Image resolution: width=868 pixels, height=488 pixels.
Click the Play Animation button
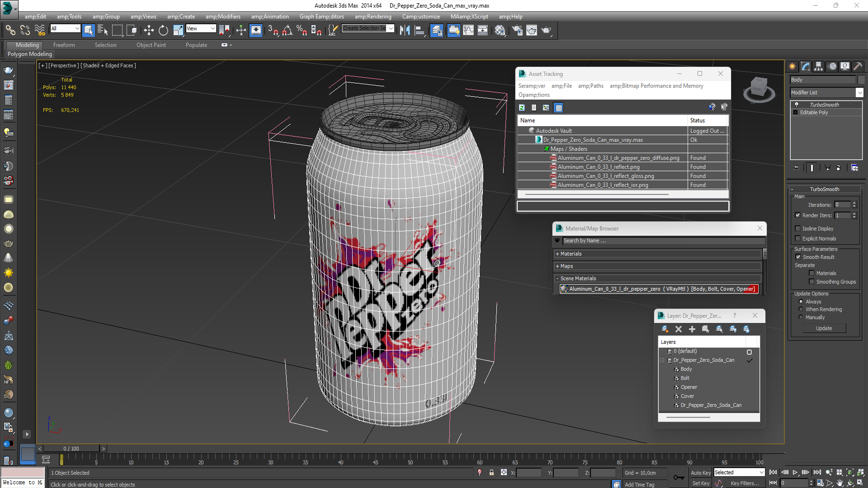[795, 472]
